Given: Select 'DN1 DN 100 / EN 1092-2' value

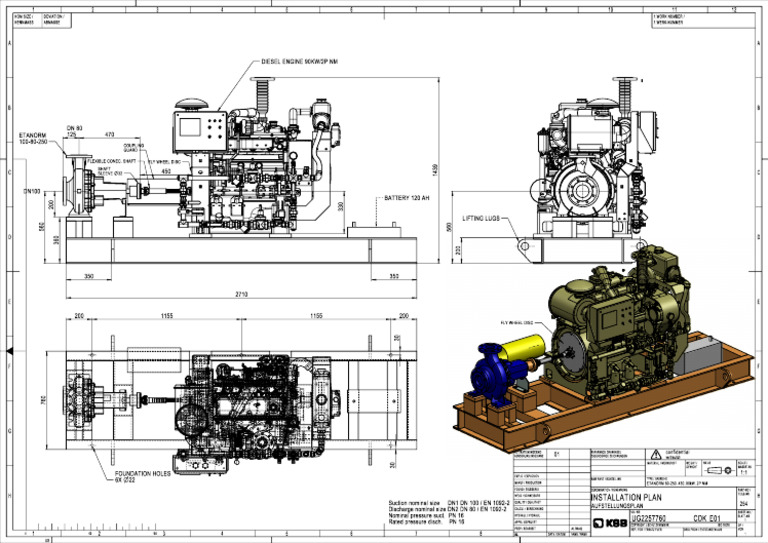Looking at the screenshot, I should pyautogui.click(x=479, y=503).
